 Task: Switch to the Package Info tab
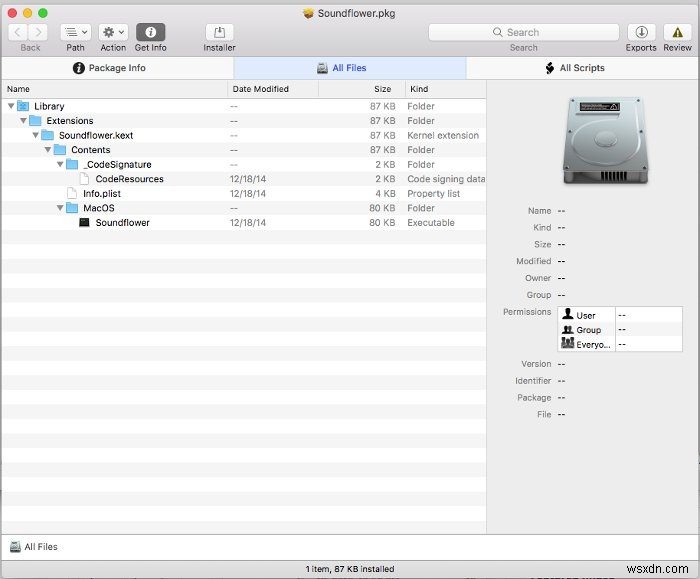coord(117,68)
